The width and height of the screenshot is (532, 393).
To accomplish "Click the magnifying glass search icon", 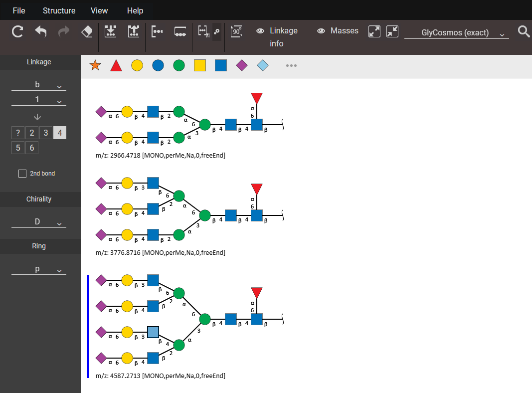I will pyautogui.click(x=524, y=32).
